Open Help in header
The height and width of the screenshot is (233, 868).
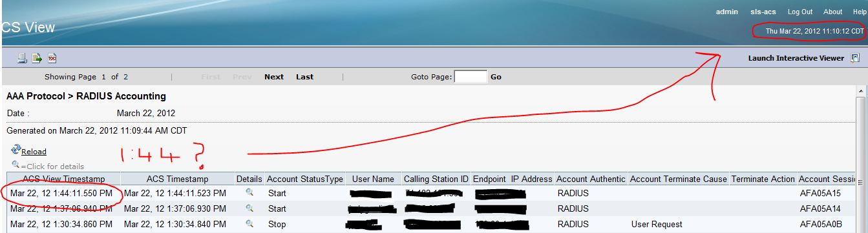pos(860,12)
